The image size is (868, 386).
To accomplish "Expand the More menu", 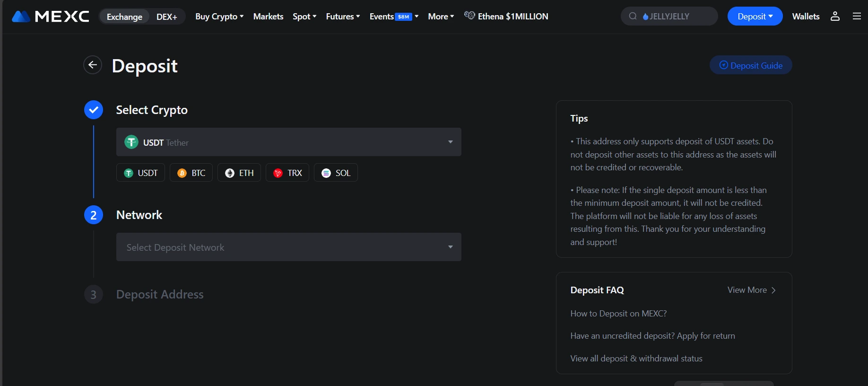I will coord(441,16).
